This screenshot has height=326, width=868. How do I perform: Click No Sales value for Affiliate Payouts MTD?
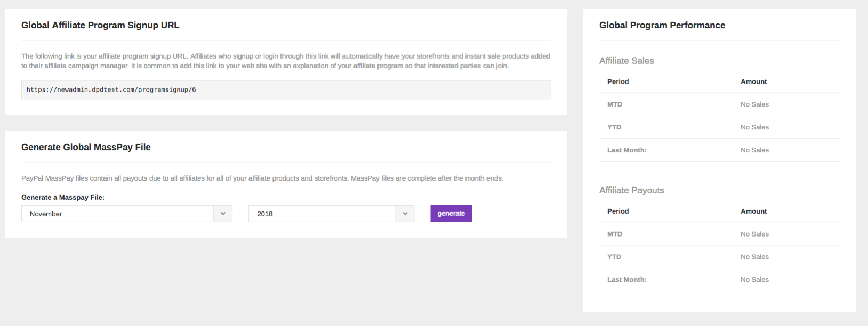[754, 234]
